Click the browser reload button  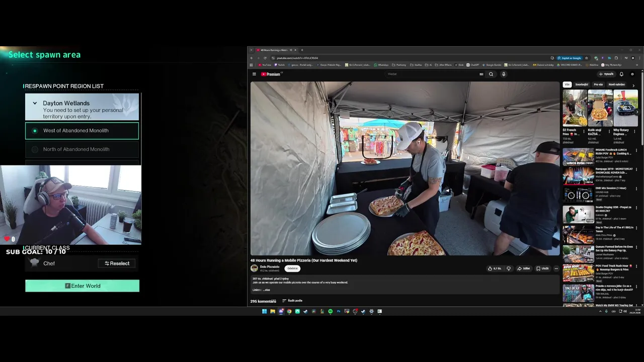[265, 58]
